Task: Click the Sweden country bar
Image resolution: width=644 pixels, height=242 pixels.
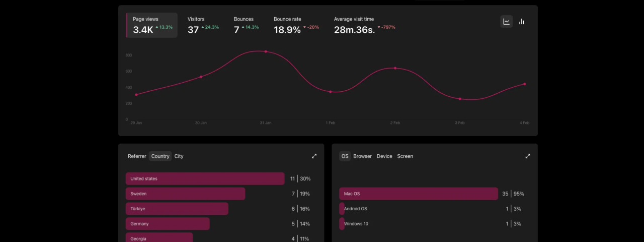Action: pos(186,194)
